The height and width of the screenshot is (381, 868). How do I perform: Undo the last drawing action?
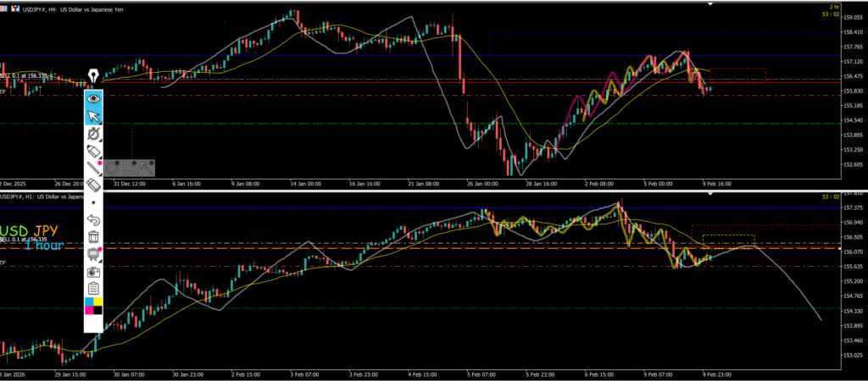pyautogui.click(x=93, y=220)
